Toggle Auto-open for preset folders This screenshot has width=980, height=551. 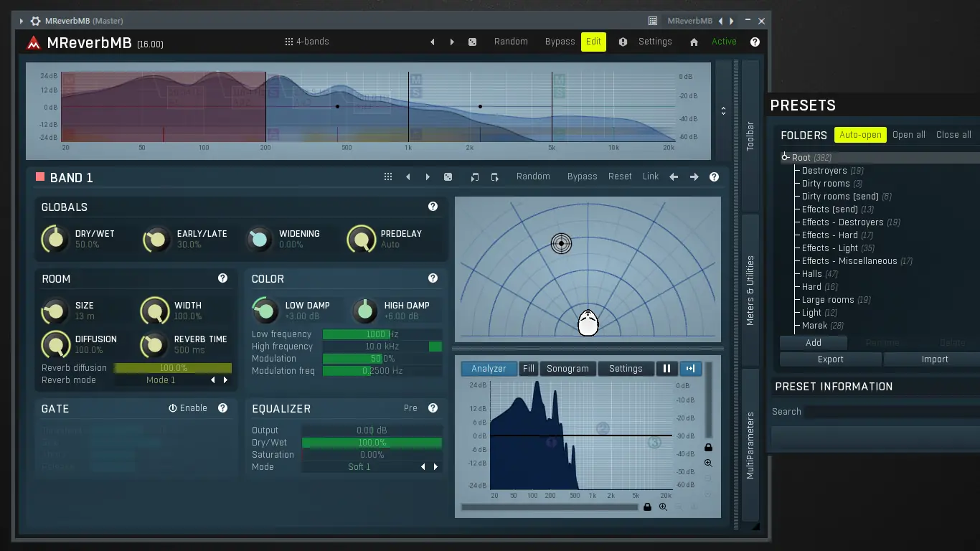860,135
